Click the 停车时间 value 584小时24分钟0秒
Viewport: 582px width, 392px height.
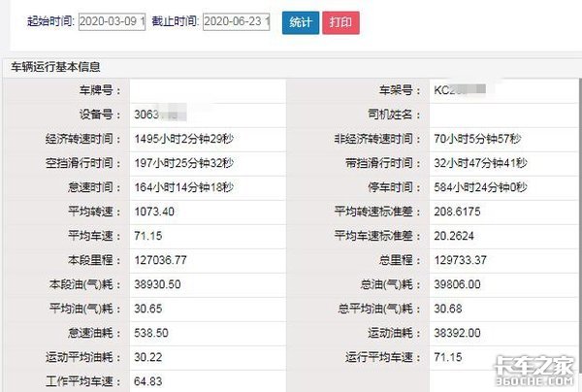481,187
